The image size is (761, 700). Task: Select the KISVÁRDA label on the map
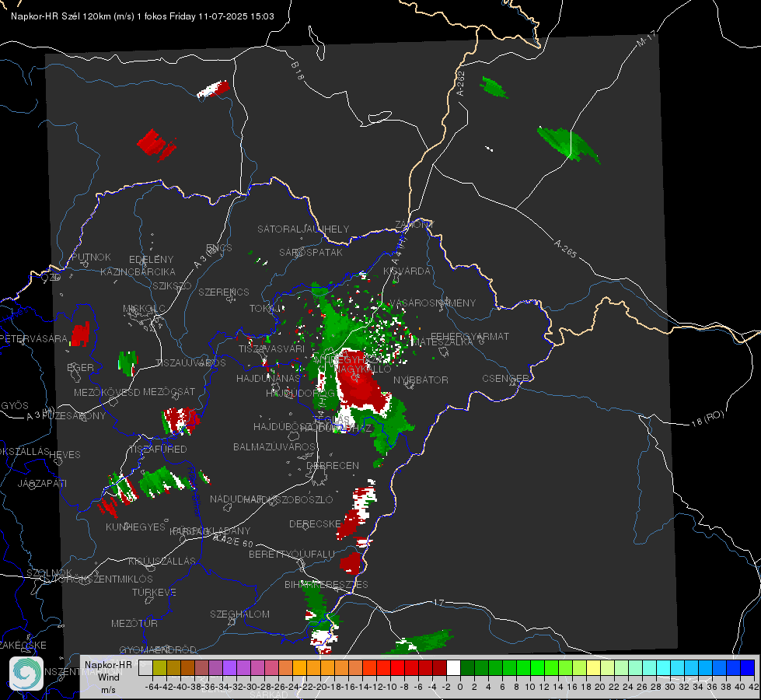click(x=407, y=271)
